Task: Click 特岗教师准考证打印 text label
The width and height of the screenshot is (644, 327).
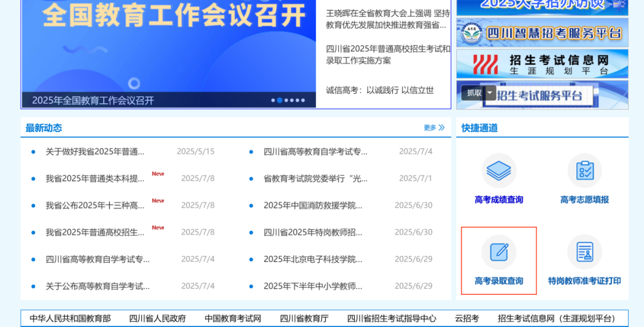Action: coord(584,281)
